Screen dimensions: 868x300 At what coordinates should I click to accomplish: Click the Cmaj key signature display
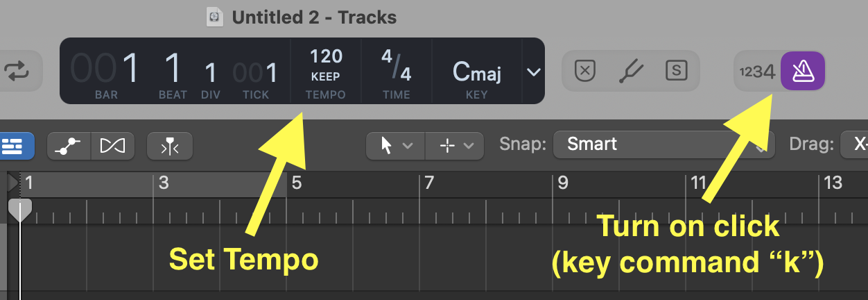click(x=476, y=71)
